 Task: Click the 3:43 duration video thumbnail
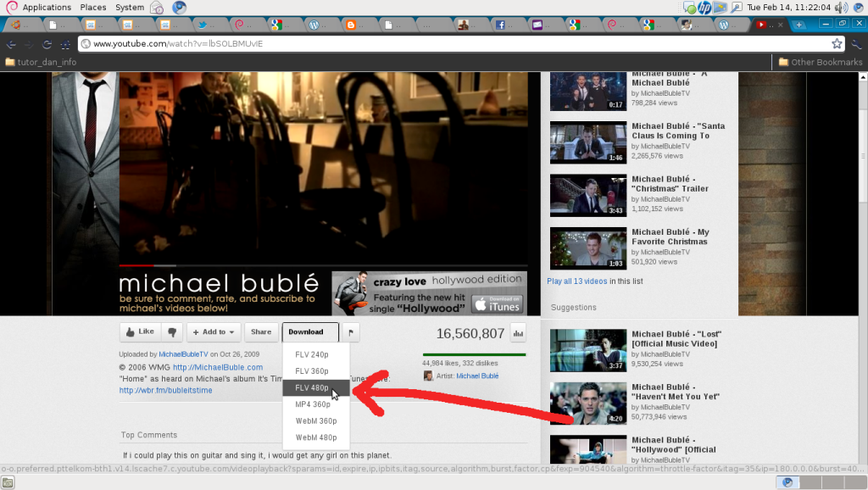coord(588,196)
